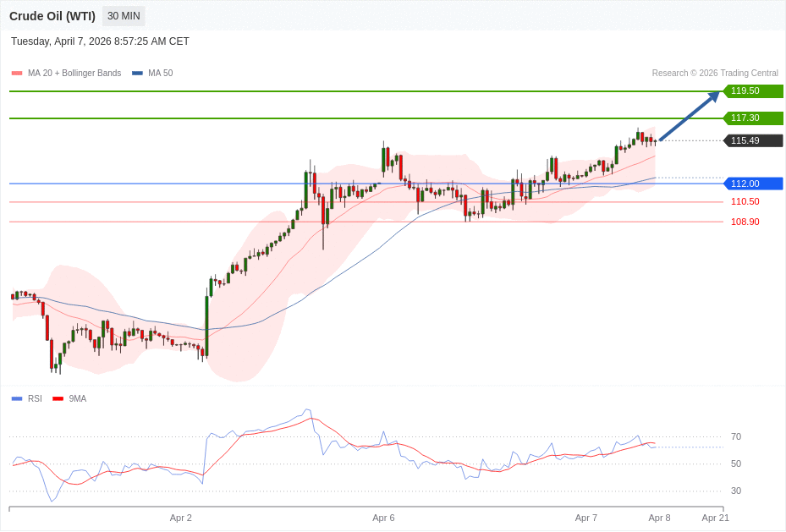Click the Apr 6 date axis label

(383, 518)
